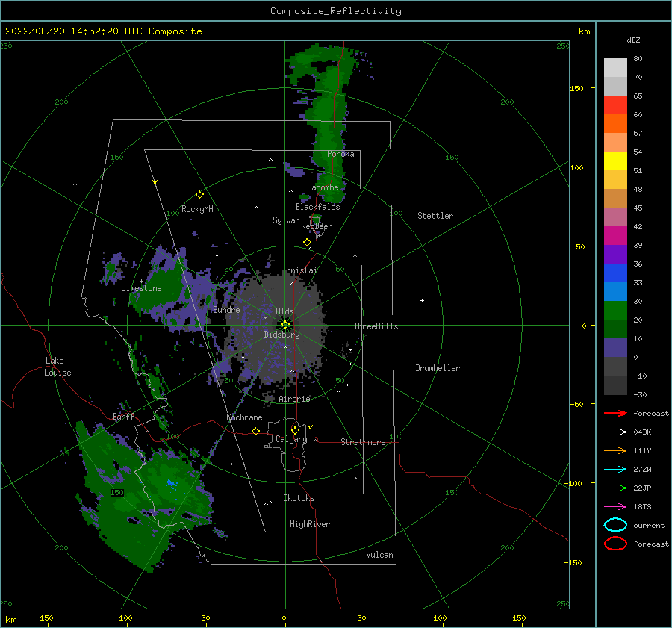Click the Didsbury city label
This screenshot has height=628, width=672.
tap(282, 335)
